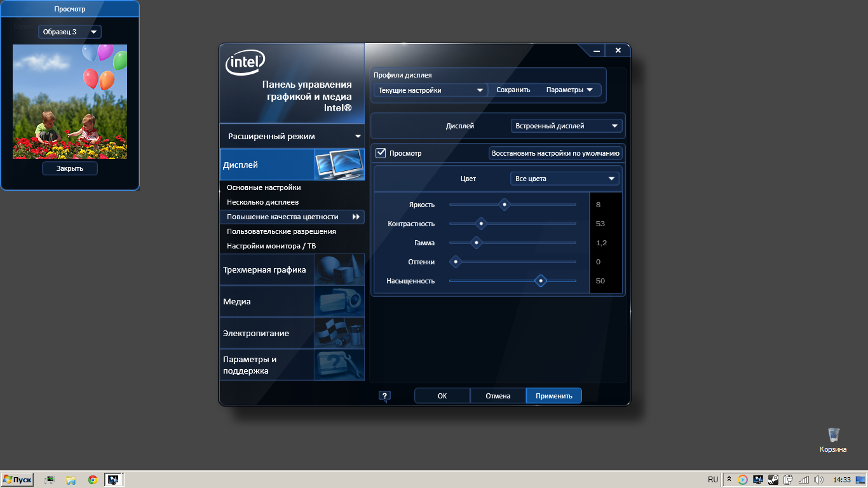Image resolution: width=868 pixels, height=488 pixels.
Task: Click the Яркость slider handle
Action: [505, 205]
